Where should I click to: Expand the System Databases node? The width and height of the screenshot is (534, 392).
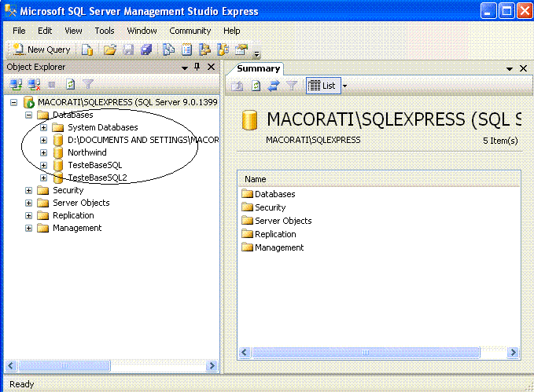pyautogui.click(x=43, y=127)
